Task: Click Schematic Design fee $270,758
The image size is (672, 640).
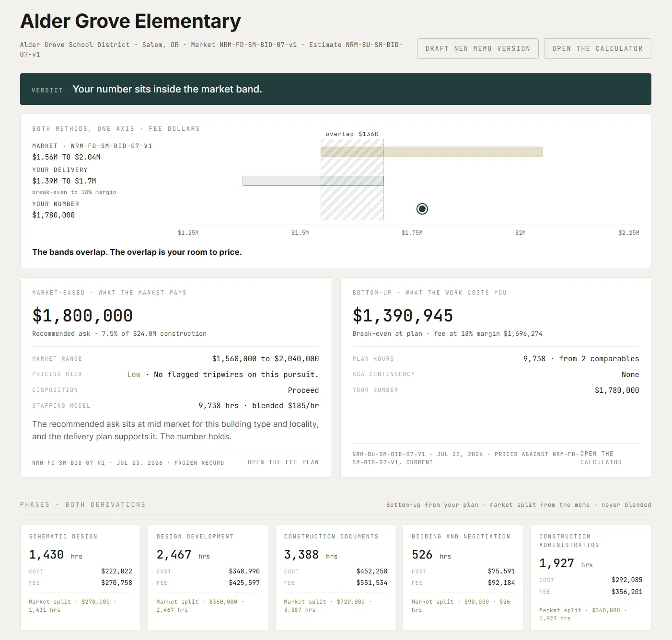Action: coord(116,583)
